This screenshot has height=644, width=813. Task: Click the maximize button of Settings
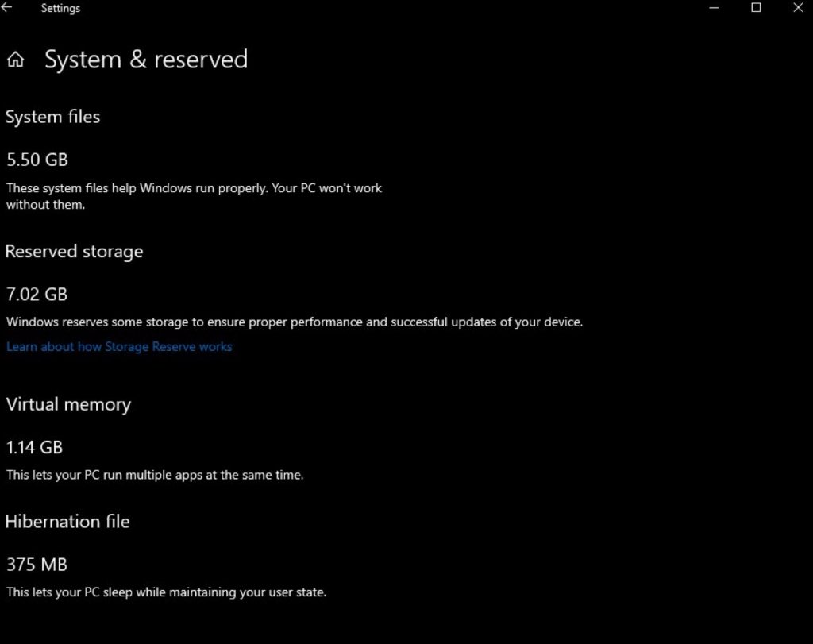[755, 8]
